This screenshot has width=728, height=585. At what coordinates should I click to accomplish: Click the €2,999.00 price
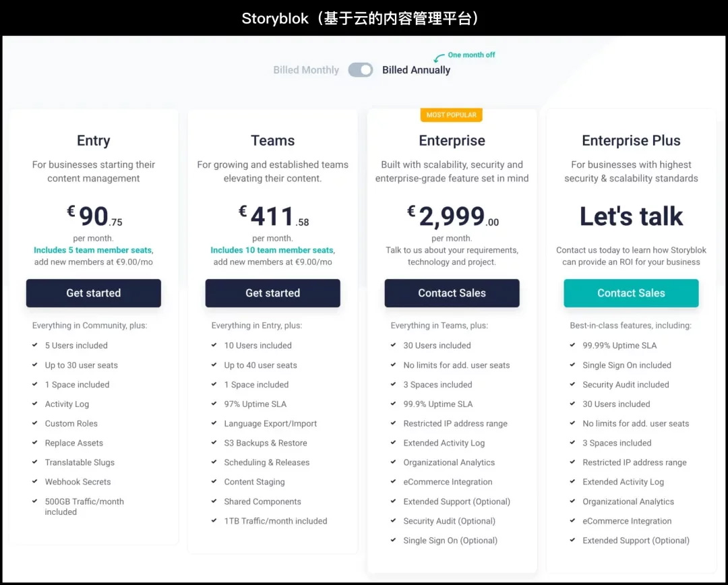click(453, 216)
